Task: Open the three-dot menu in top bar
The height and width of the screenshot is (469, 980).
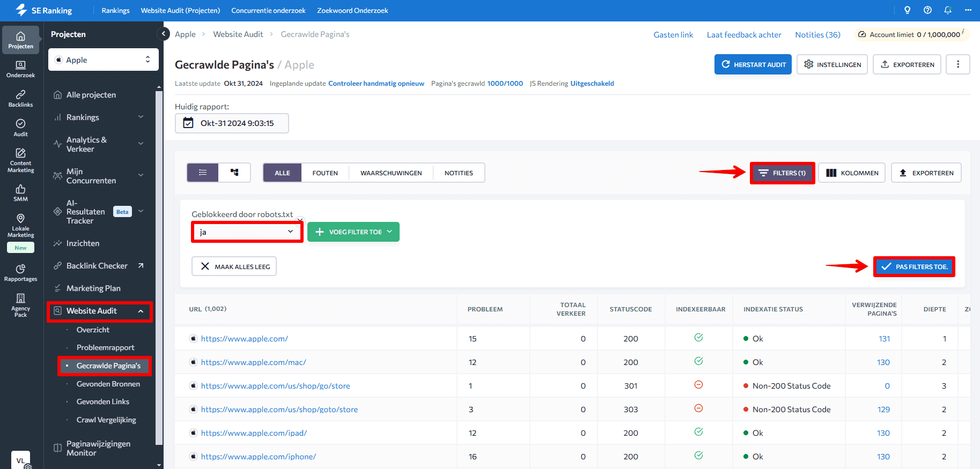Action: pos(968,10)
